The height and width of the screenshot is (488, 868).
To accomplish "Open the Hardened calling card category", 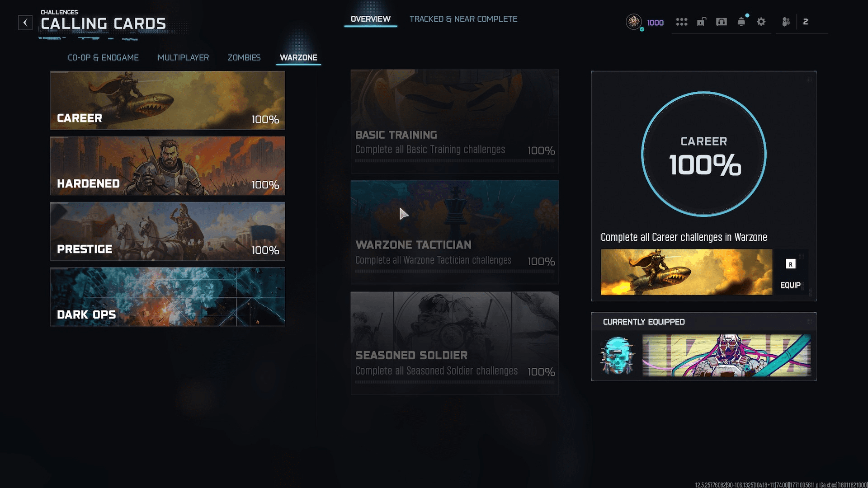I will click(167, 166).
